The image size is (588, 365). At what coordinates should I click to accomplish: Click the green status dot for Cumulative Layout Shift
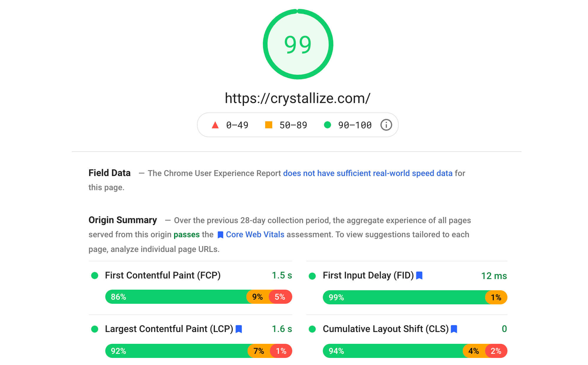[312, 329]
